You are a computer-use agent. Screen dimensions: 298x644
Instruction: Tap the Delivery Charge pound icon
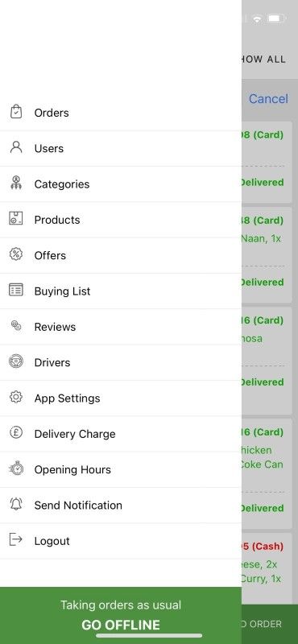tap(16, 433)
